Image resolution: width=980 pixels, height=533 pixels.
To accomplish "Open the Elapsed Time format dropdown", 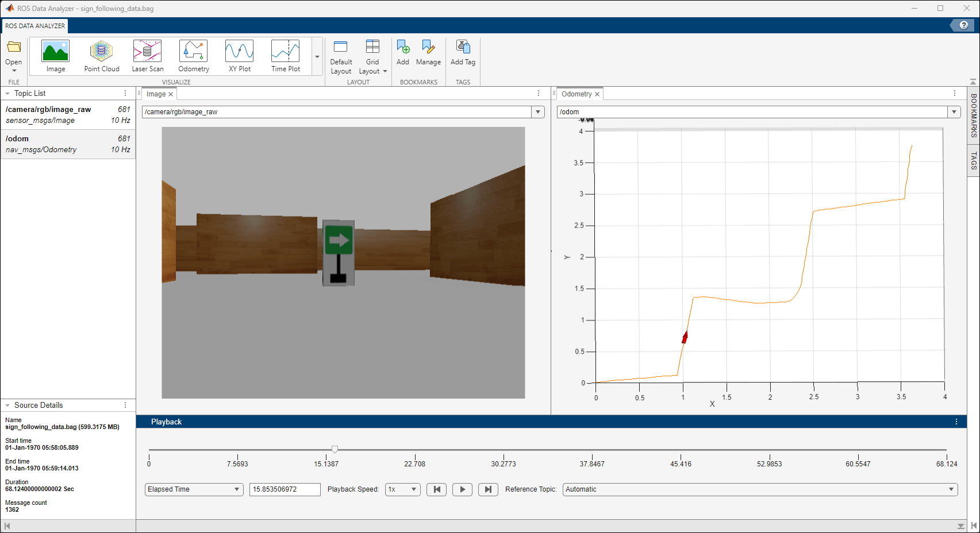I will click(194, 489).
